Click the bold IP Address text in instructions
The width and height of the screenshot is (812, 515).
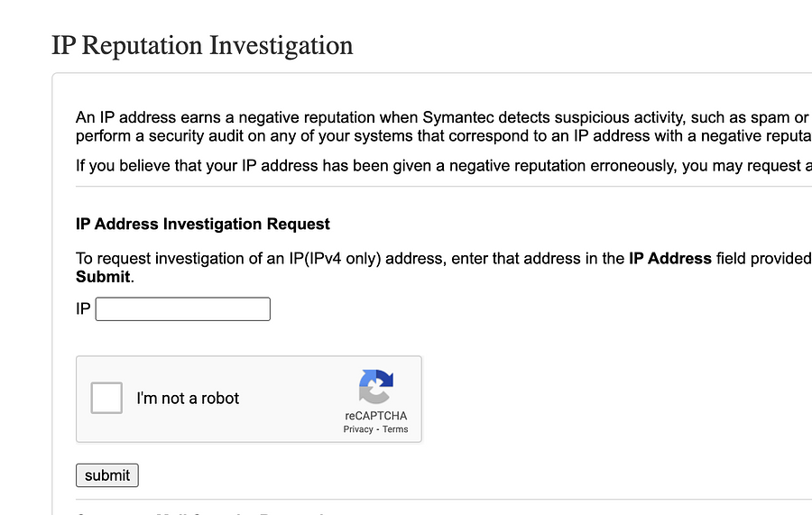coord(670,258)
